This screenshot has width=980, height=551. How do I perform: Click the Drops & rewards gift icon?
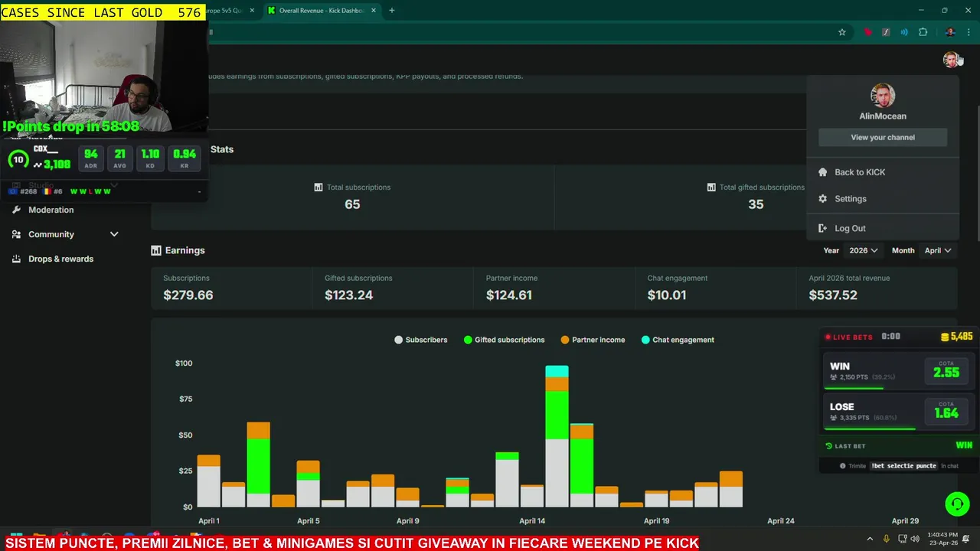(x=16, y=259)
